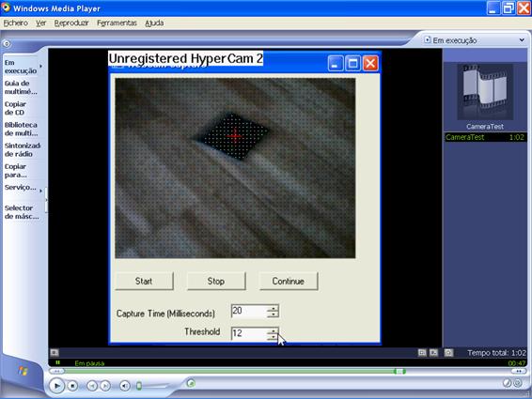Select the CameraTest playlist entry
This screenshot has width=532, height=399.
[485, 137]
